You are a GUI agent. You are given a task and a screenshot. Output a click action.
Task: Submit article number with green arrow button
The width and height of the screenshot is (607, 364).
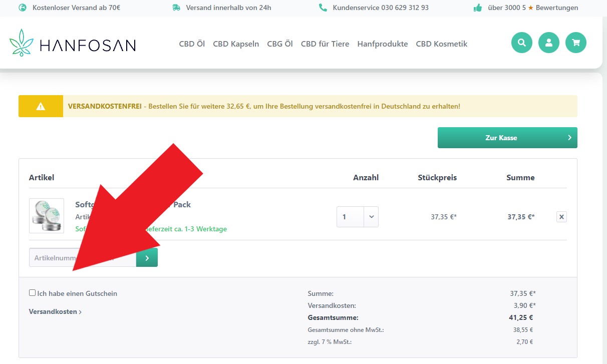(x=147, y=257)
